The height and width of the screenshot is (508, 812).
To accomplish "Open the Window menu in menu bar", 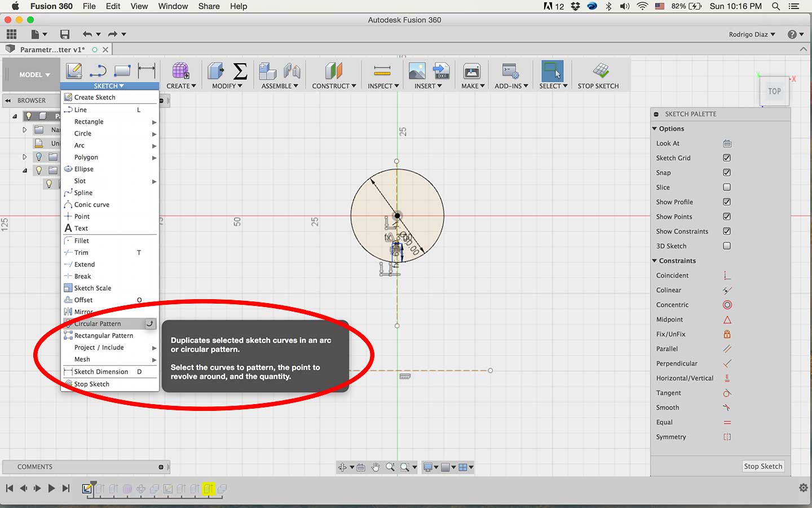I will tap(173, 6).
